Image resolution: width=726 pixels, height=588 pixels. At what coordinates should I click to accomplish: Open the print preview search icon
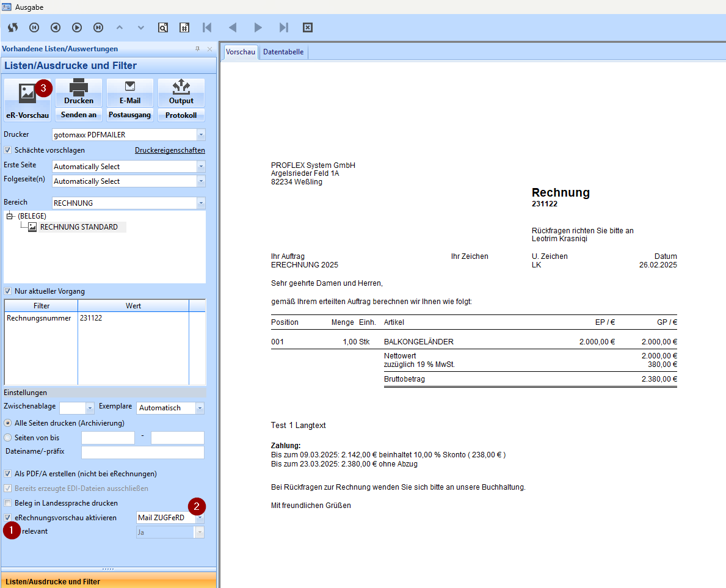coord(163,27)
